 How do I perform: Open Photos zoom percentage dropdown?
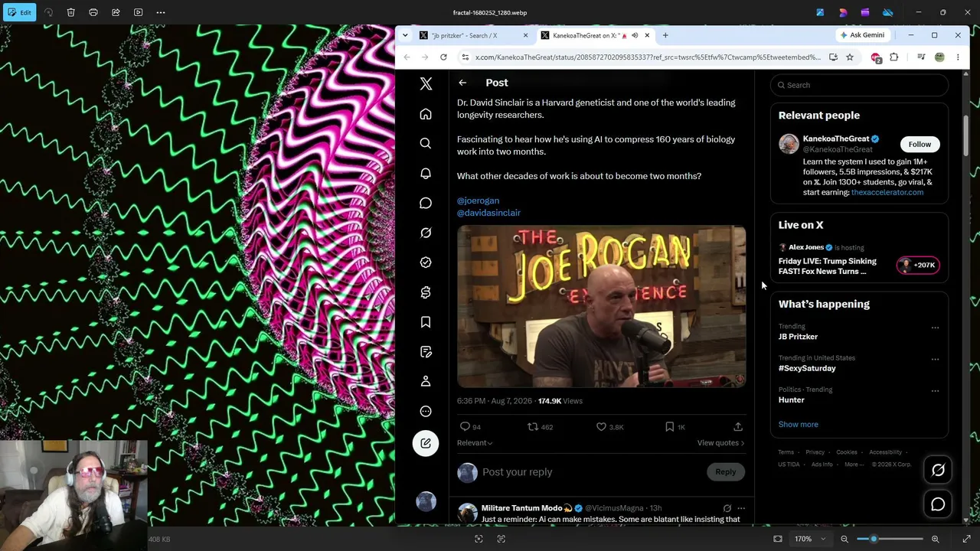pyautogui.click(x=810, y=539)
